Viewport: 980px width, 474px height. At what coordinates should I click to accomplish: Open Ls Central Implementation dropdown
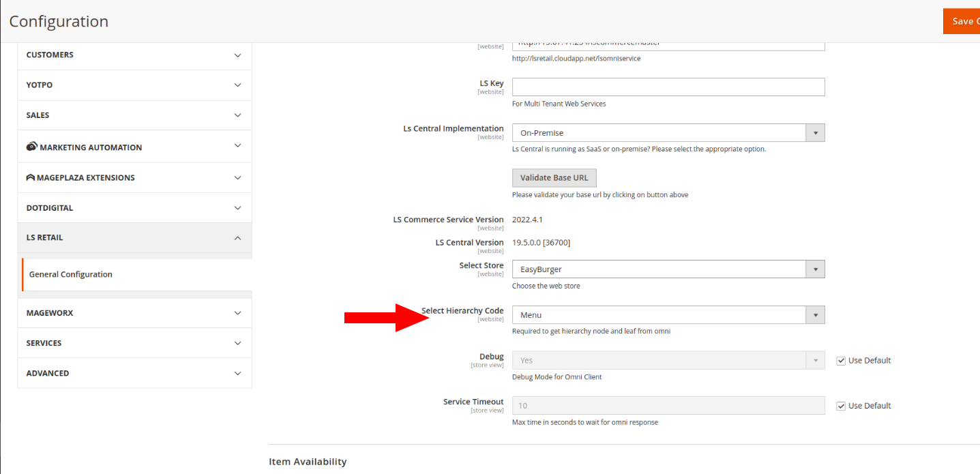coord(668,133)
